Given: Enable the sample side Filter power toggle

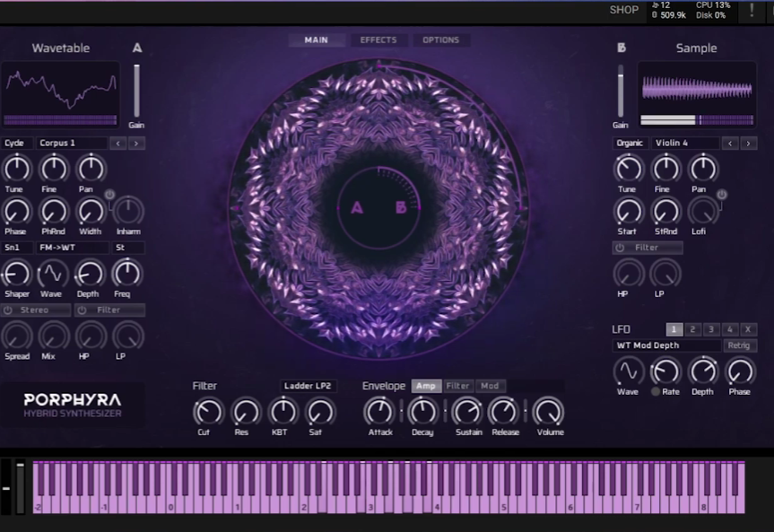Looking at the screenshot, I should pyautogui.click(x=619, y=247).
